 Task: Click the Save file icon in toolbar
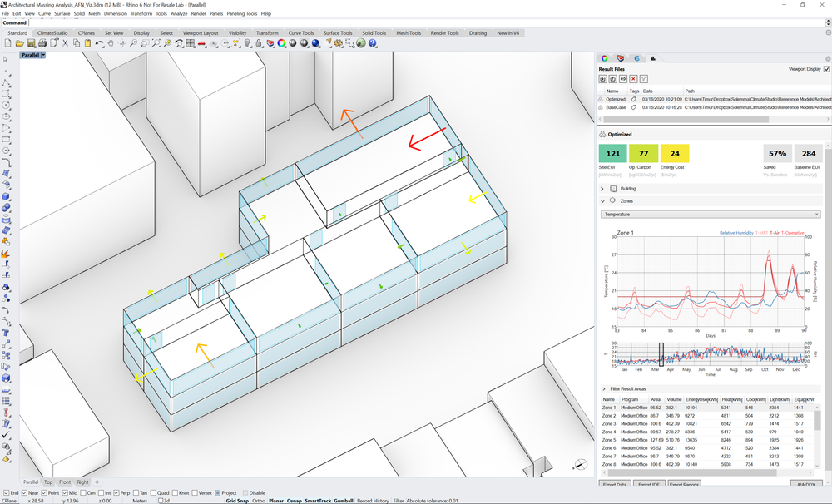tap(31, 43)
